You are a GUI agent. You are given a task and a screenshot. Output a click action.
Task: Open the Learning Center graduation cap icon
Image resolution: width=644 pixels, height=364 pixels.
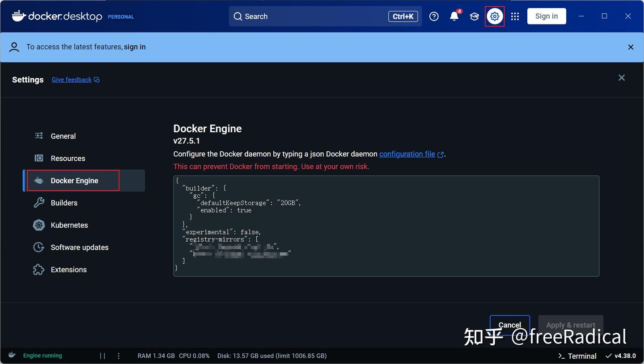coord(474,16)
